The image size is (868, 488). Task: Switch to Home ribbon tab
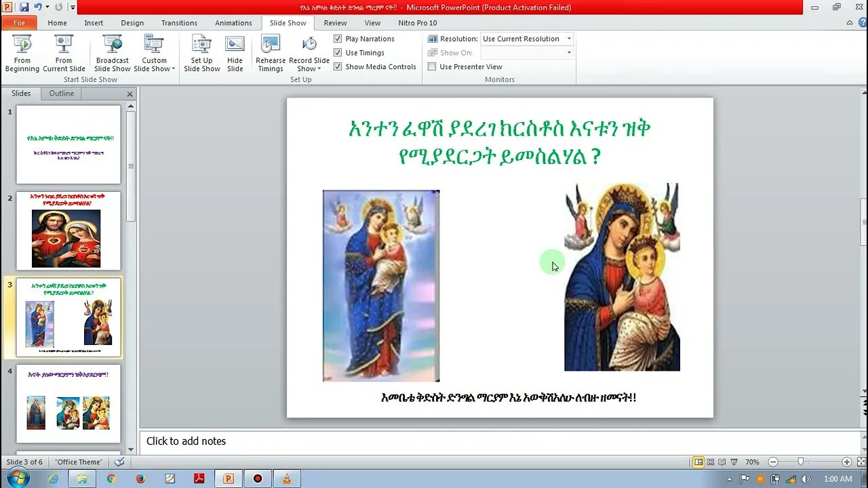click(x=57, y=23)
